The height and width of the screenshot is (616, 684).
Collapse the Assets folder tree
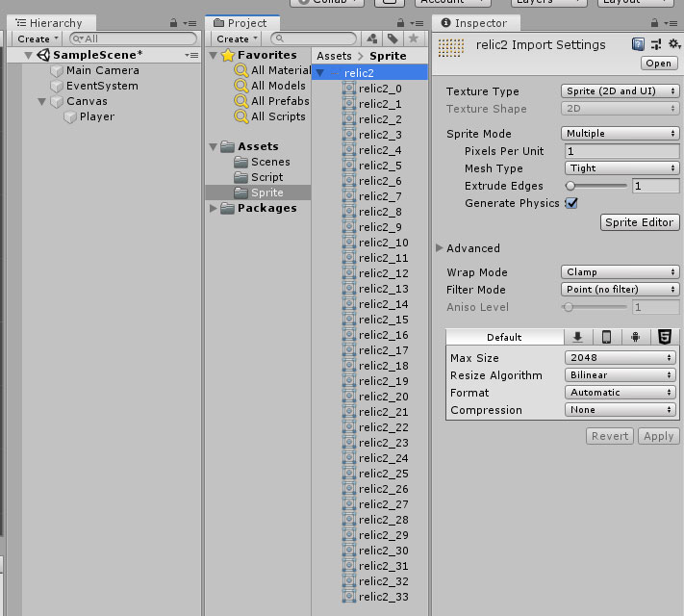point(214,147)
